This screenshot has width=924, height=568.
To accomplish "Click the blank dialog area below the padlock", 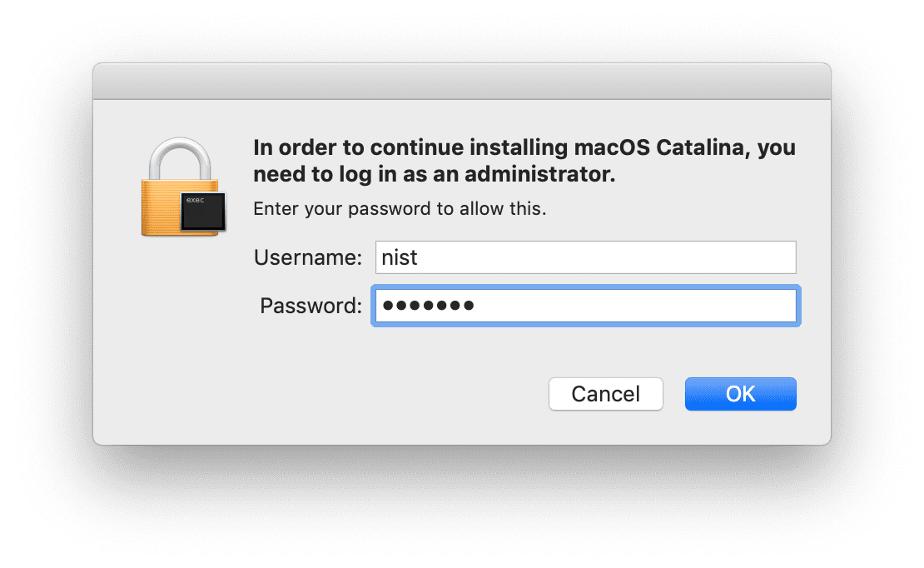I will point(179,333).
